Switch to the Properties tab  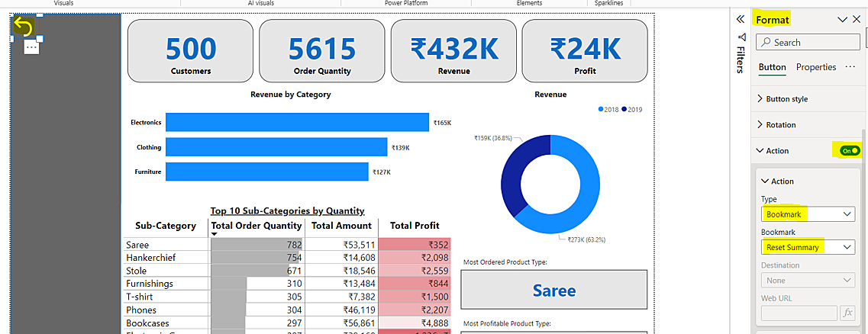(x=816, y=67)
